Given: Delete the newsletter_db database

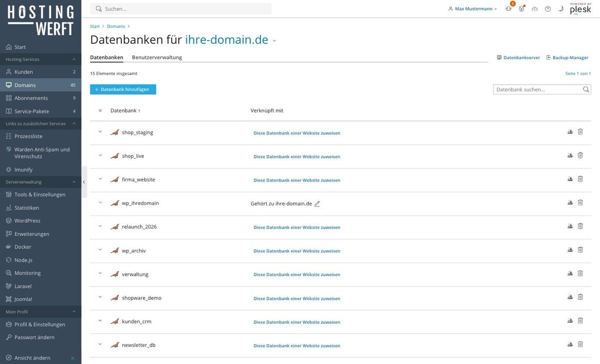Looking at the screenshot, I should [580, 344].
